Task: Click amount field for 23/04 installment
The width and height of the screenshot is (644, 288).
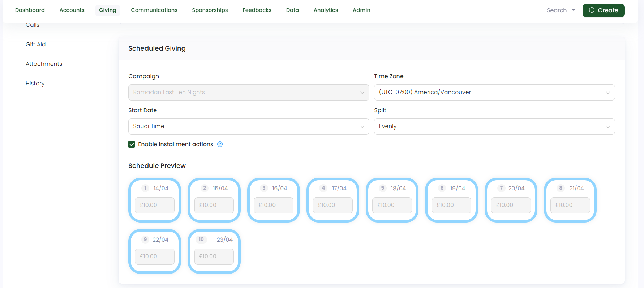Action: click(214, 257)
